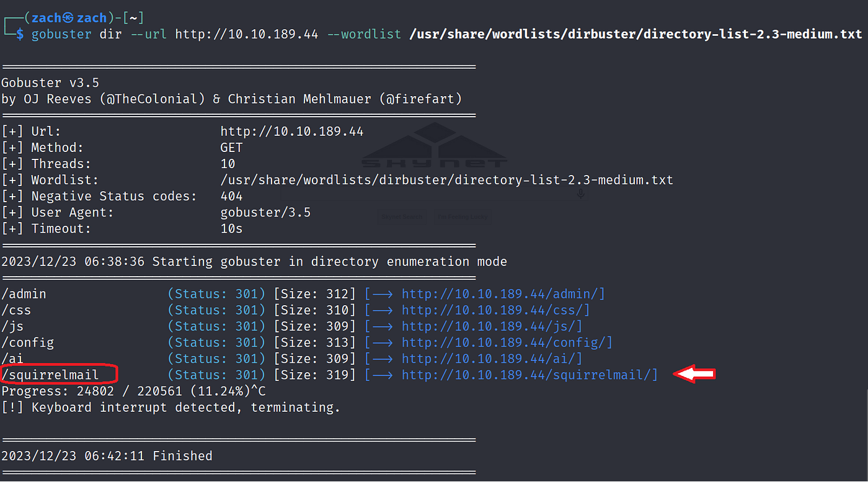This screenshot has height=482, width=868.
Task: Click the gobuster command word in the prompt
Action: 61,34
